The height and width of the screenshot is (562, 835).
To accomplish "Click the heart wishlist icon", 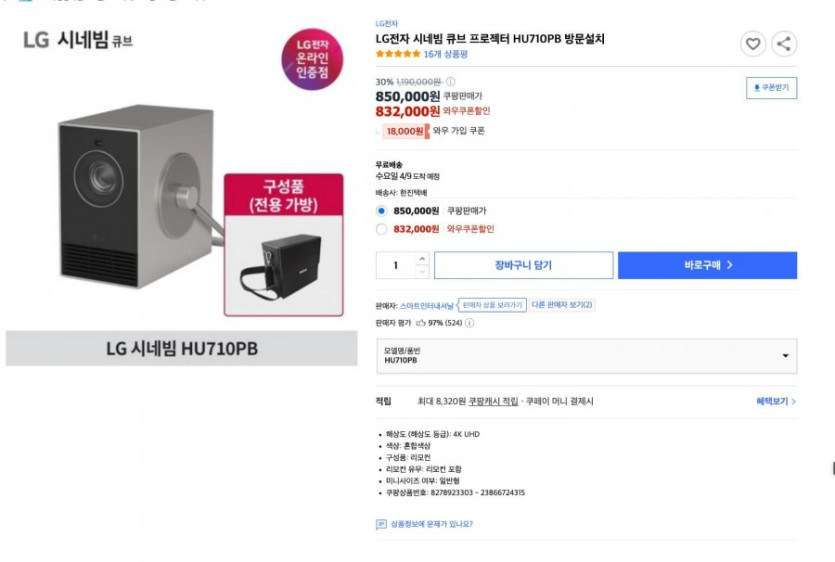I will (x=753, y=43).
